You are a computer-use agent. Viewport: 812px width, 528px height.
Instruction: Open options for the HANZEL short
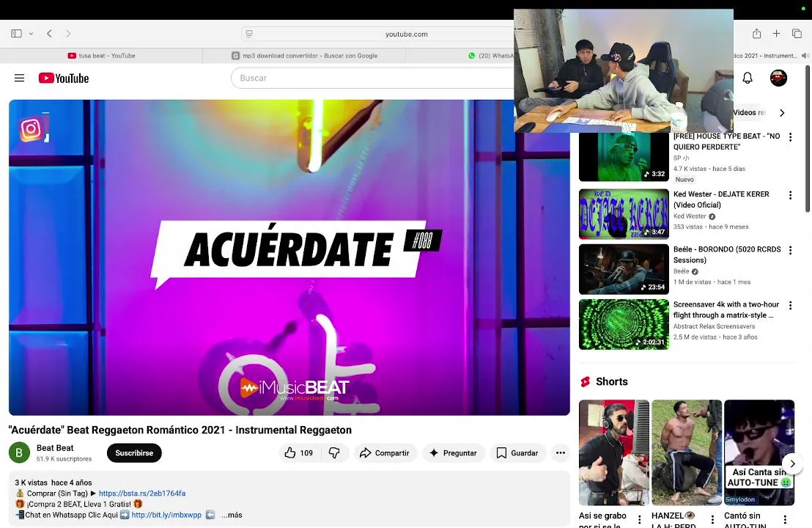pyautogui.click(x=712, y=520)
